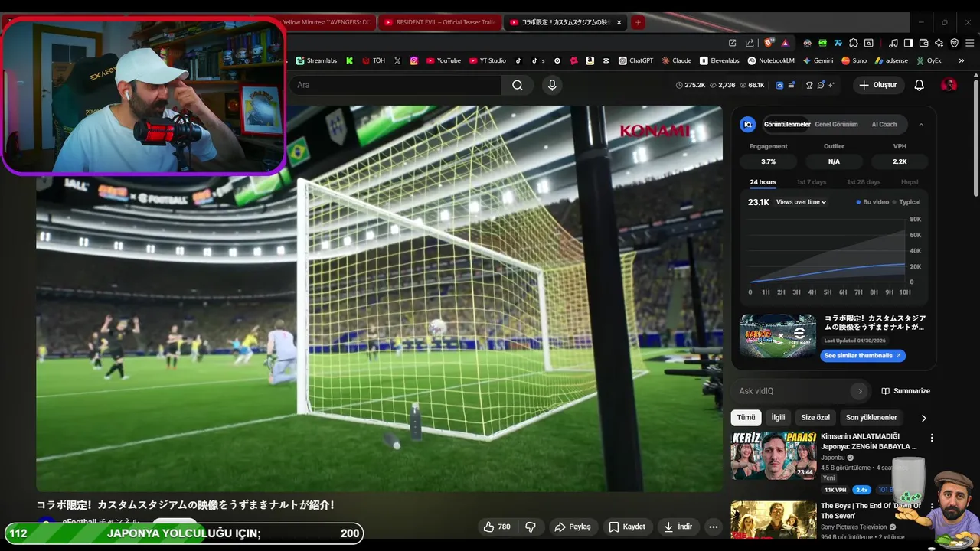The height and width of the screenshot is (551, 980).
Task: Open Gemini bookmark
Action: click(x=818, y=60)
